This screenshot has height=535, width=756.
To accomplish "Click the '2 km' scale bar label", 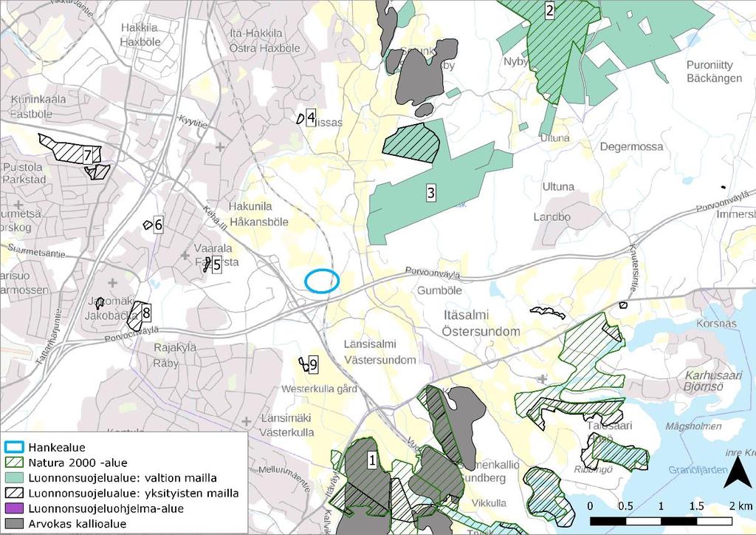I will click(740, 506).
